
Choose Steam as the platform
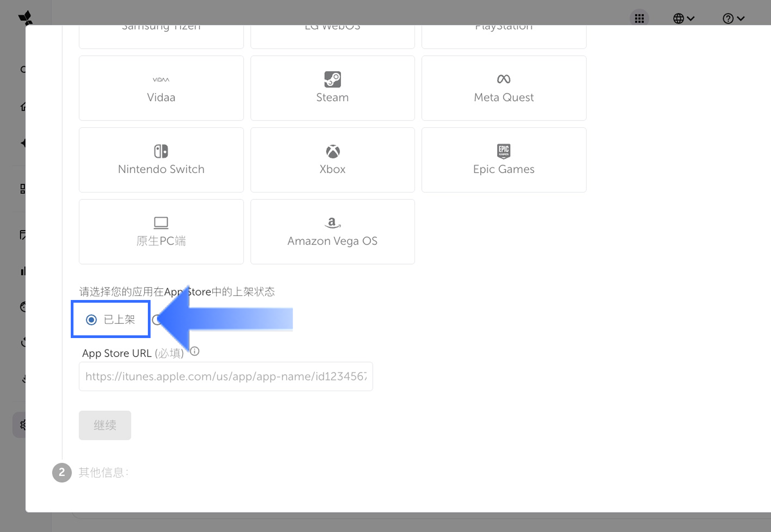332,88
